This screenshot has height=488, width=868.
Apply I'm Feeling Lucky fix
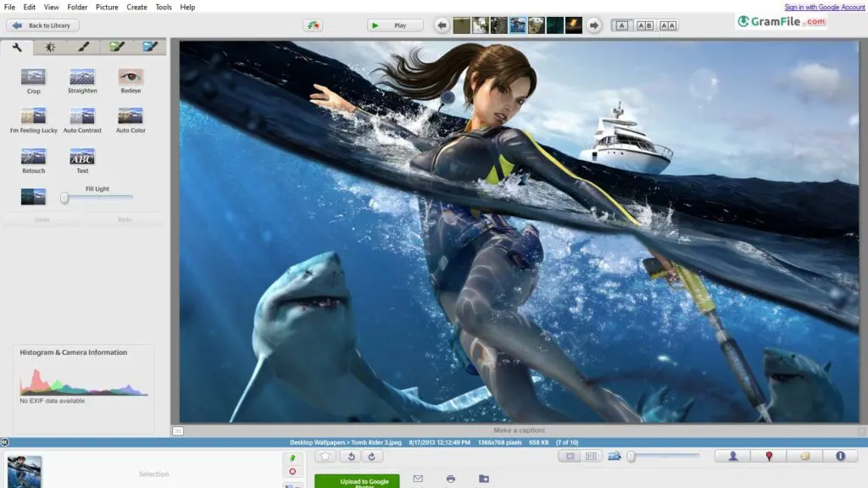pos(33,120)
